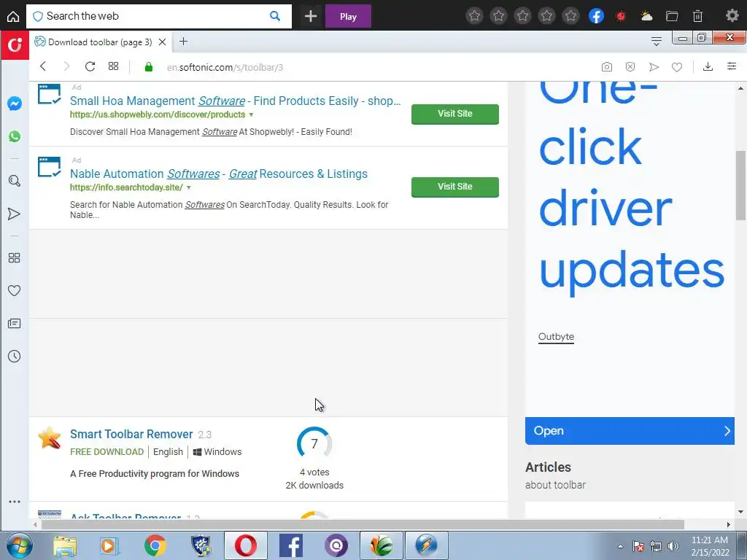Reload the page with the refresh icon
This screenshot has width=747, height=560.
click(90, 66)
